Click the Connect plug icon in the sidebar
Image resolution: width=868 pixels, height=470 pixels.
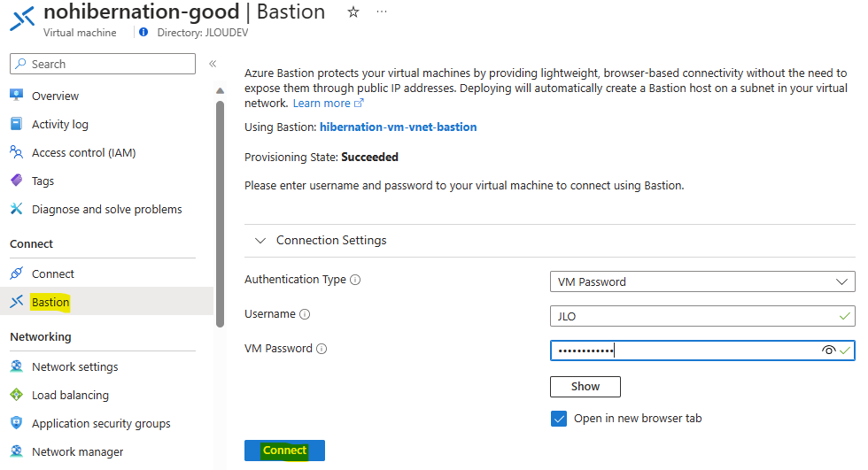click(x=17, y=274)
